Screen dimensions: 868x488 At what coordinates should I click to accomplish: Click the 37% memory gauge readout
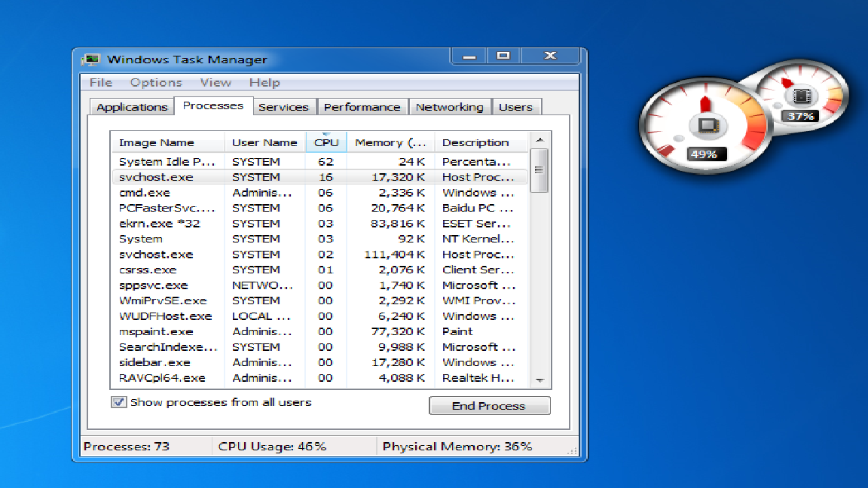tap(800, 116)
